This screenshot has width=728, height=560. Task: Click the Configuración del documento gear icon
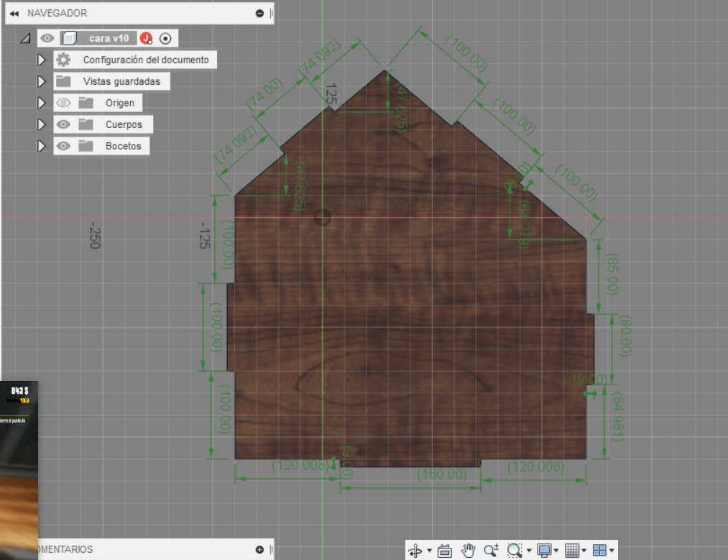(64, 60)
